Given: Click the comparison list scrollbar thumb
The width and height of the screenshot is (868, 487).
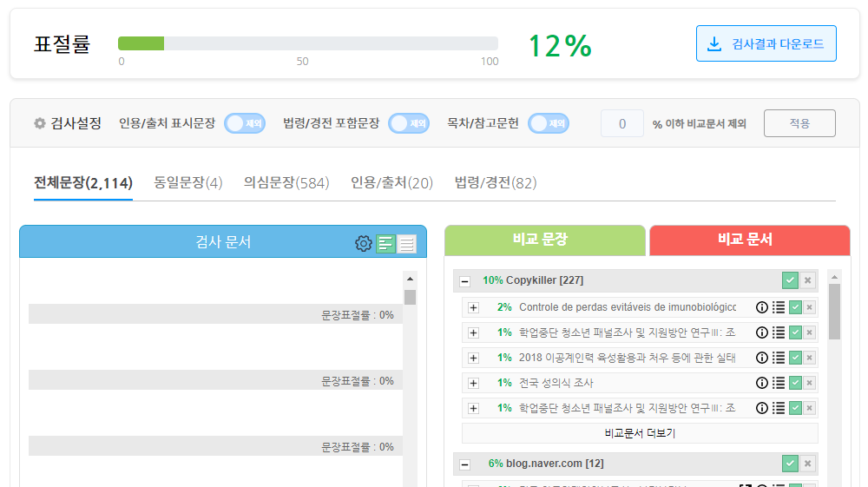Looking at the screenshot, I should point(834,312).
